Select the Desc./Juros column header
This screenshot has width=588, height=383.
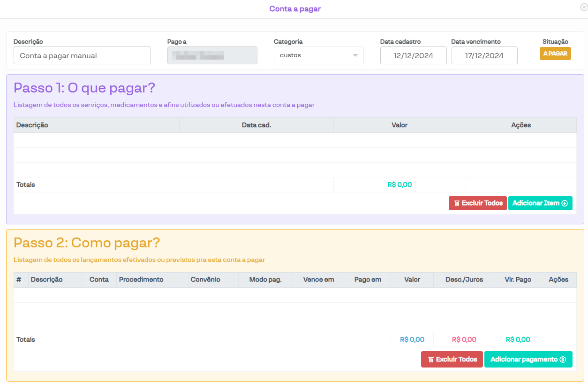point(464,280)
